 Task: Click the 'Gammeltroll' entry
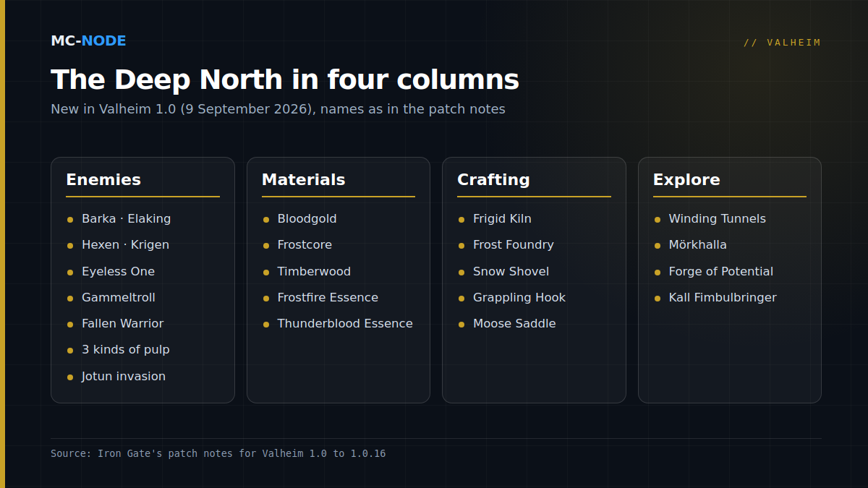(118, 297)
